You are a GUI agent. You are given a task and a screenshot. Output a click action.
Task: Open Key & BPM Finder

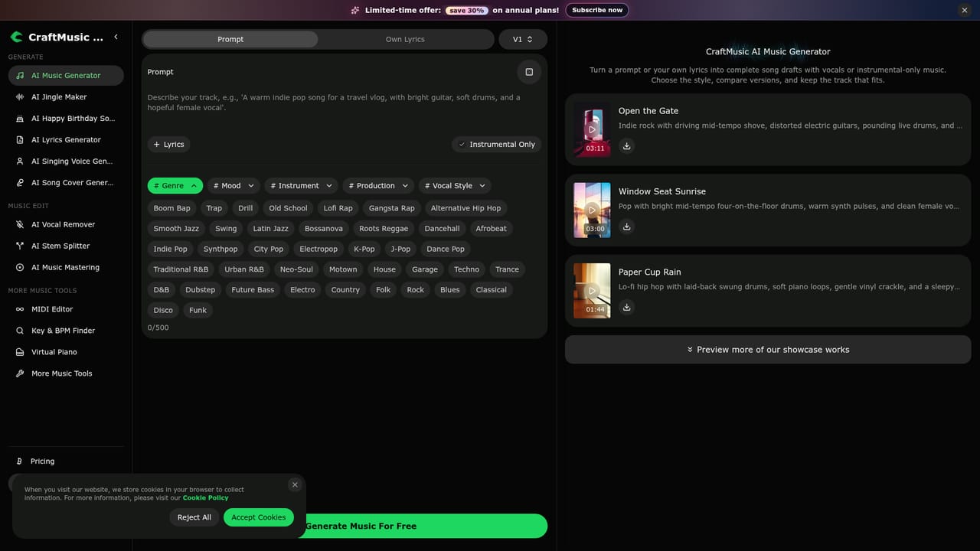pos(66,331)
